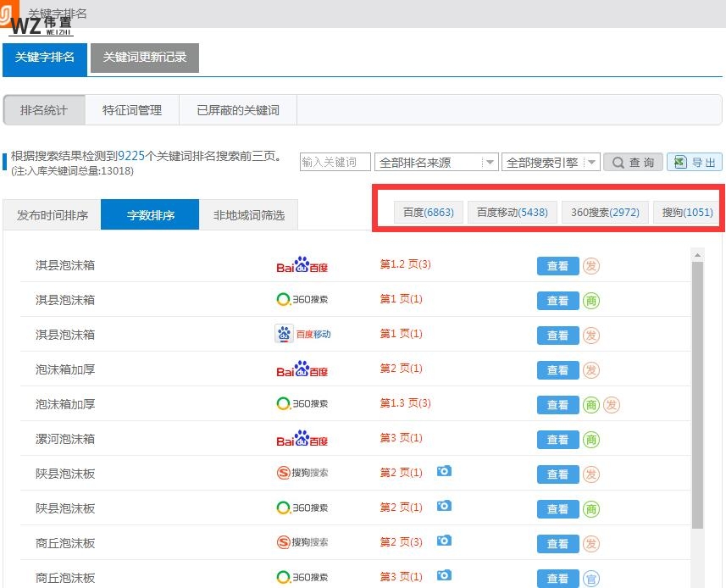The height and width of the screenshot is (588, 726).
Task: Select the 360搜索 engine icon beside 淇县泡沫箱
Action: tap(301, 300)
